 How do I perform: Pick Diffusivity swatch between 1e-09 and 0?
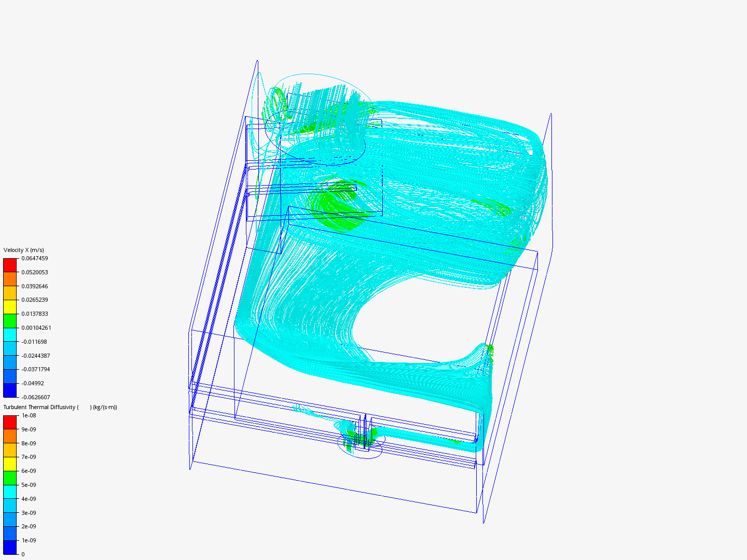coord(10,548)
